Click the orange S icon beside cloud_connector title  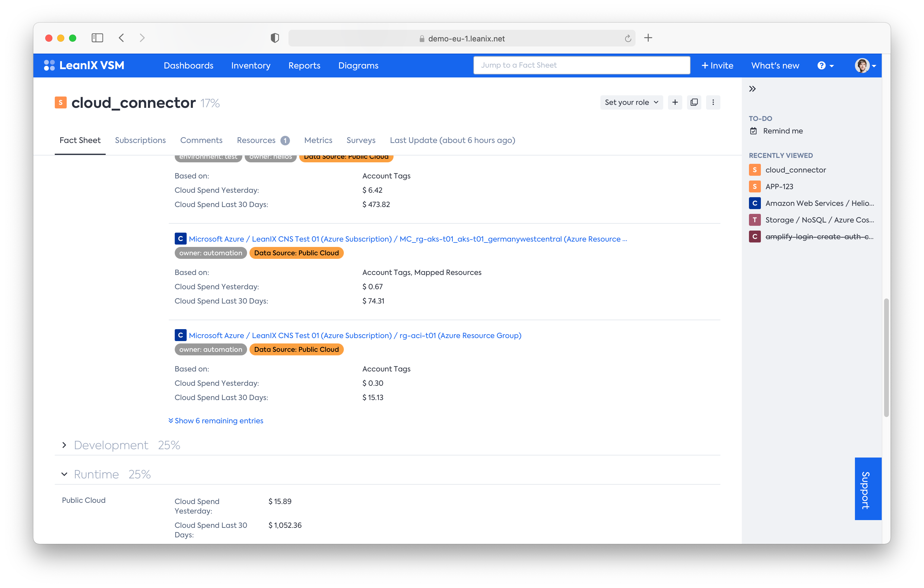[61, 102]
